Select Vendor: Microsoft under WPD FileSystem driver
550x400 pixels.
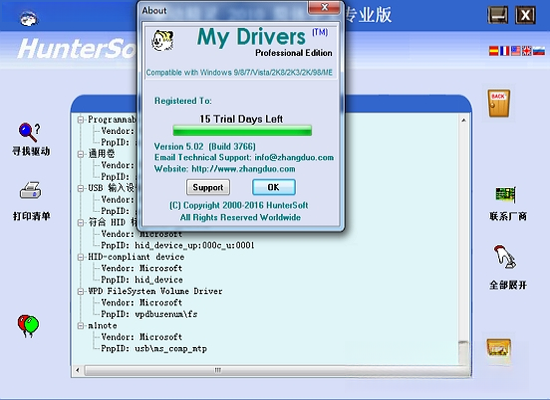pyautogui.click(x=141, y=302)
